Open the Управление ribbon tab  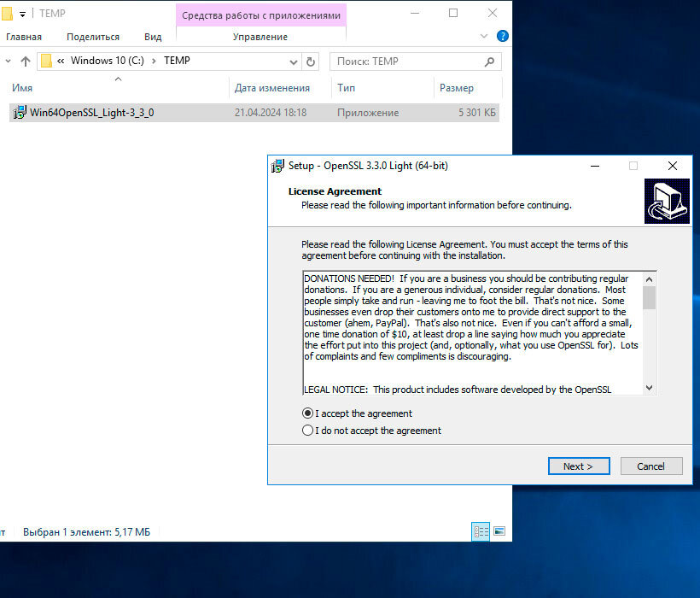tap(260, 37)
